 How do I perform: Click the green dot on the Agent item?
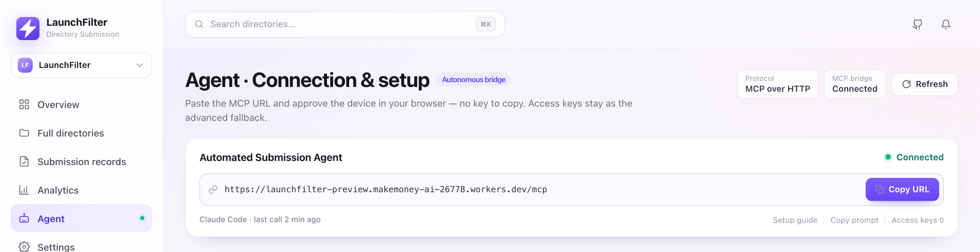point(142,218)
